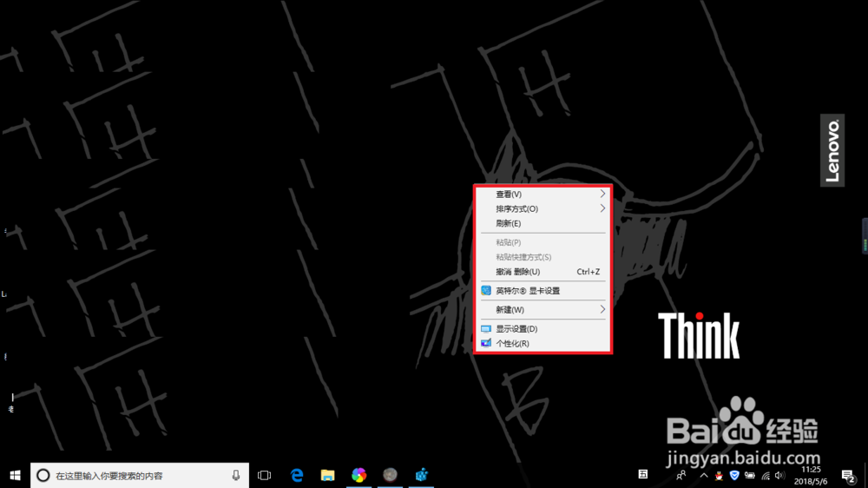The width and height of the screenshot is (868, 488).
Task: Open 个性化(R) from the context menu
Action: [542, 344]
